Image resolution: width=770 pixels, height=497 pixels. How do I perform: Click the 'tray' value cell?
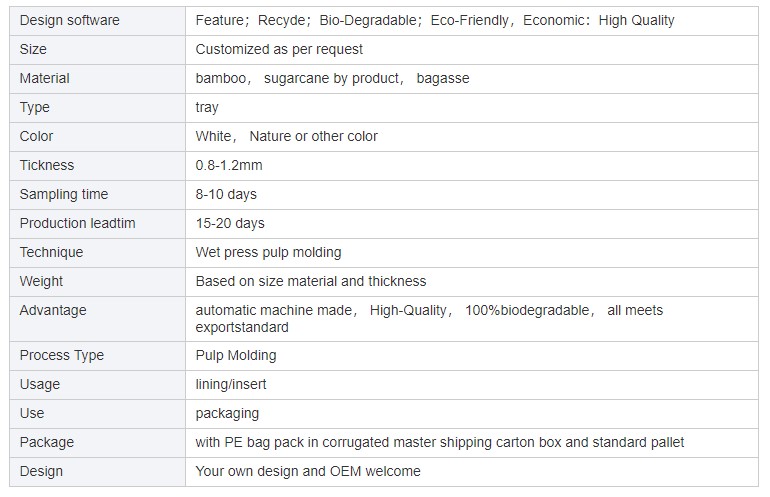[207, 107]
